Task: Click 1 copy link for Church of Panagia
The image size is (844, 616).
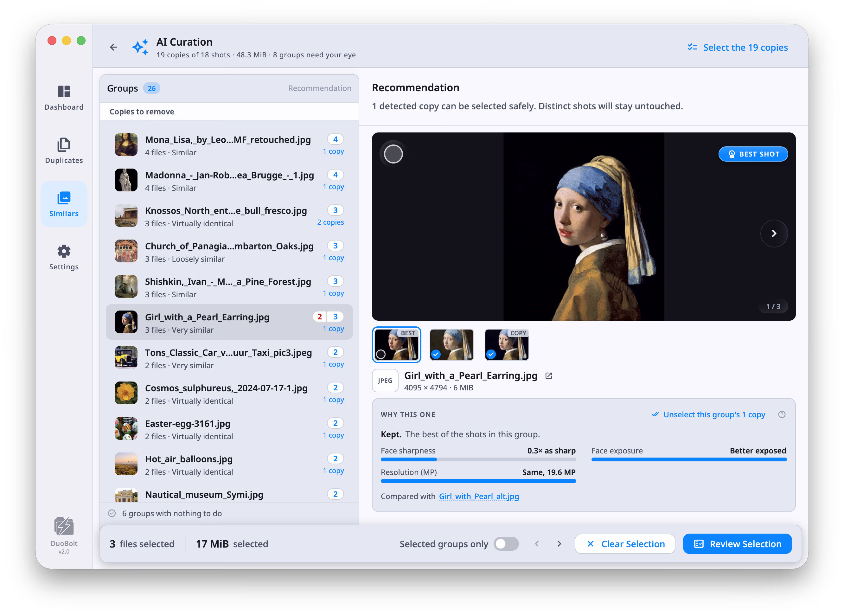Action: (333, 258)
